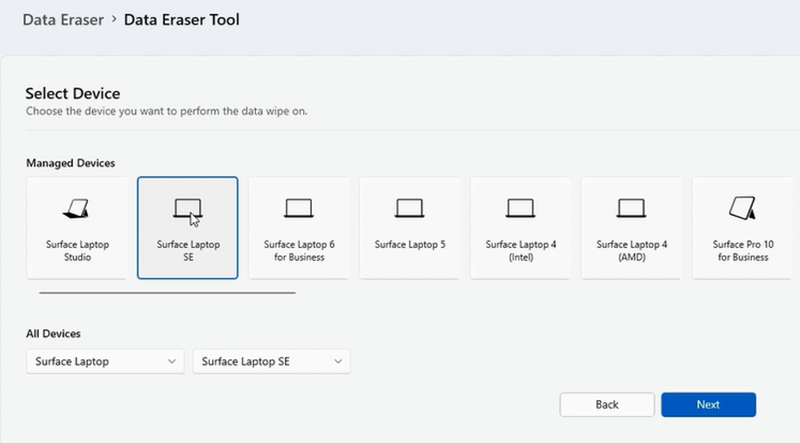This screenshot has width=800, height=443.
Task: Expand the Surface Laptop SE model dropdown
Action: 271,361
